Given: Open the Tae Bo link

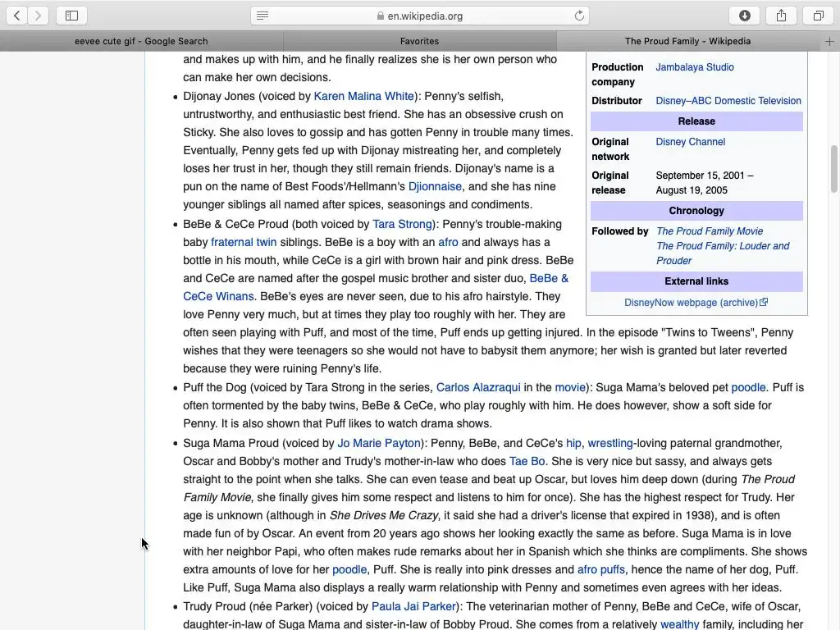Looking at the screenshot, I should [x=527, y=461].
